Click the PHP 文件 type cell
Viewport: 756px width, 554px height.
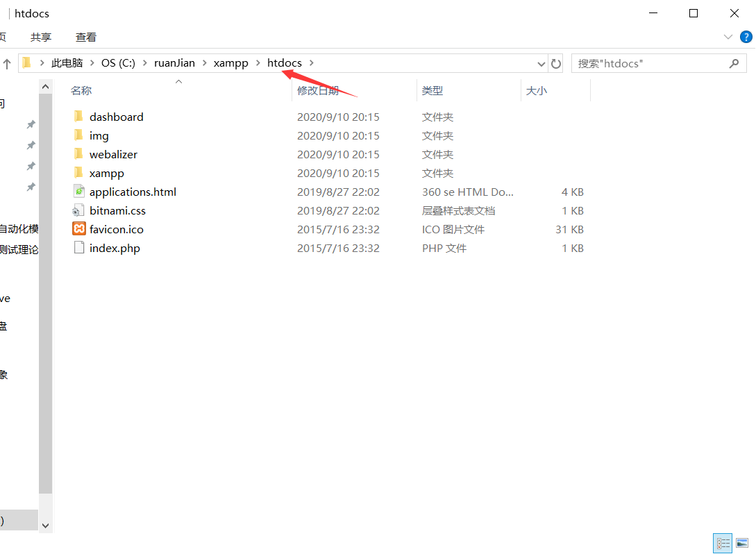(444, 249)
